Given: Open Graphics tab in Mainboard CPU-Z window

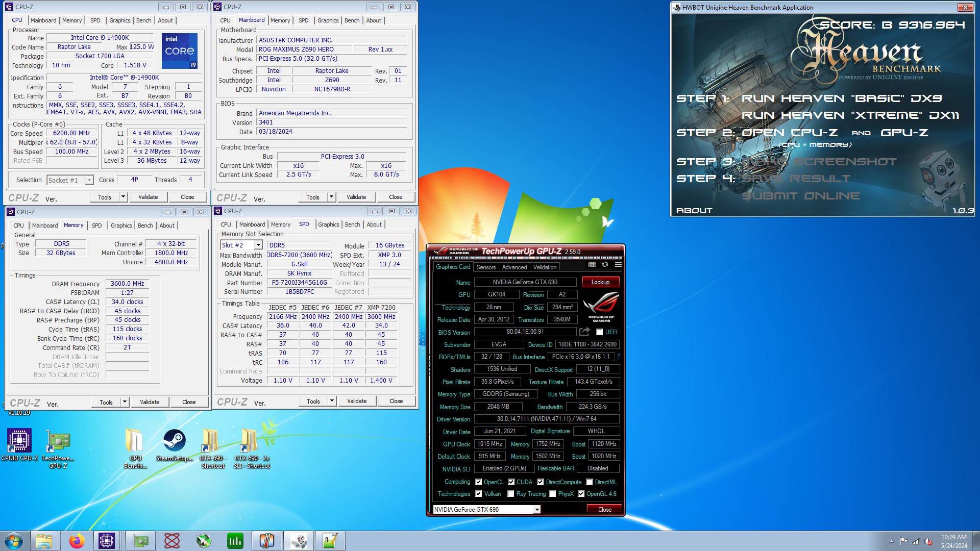Looking at the screenshot, I should pos(328,20).
